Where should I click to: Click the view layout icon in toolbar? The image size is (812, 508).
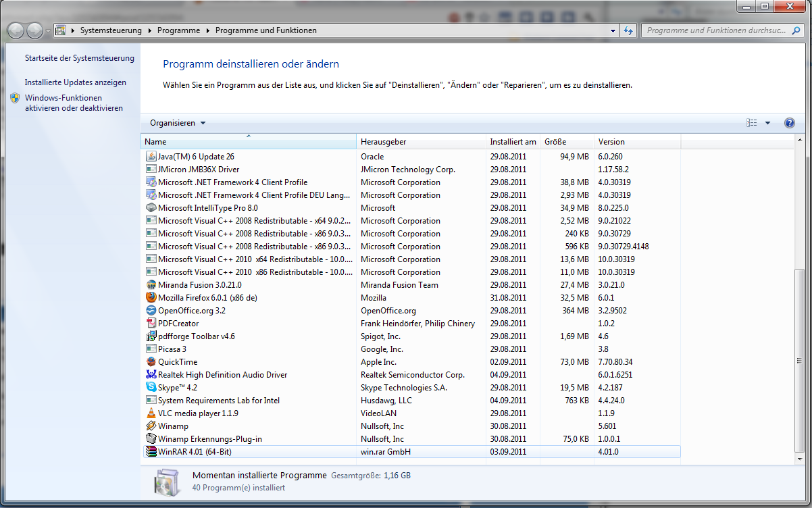click(x=752, y=123)
